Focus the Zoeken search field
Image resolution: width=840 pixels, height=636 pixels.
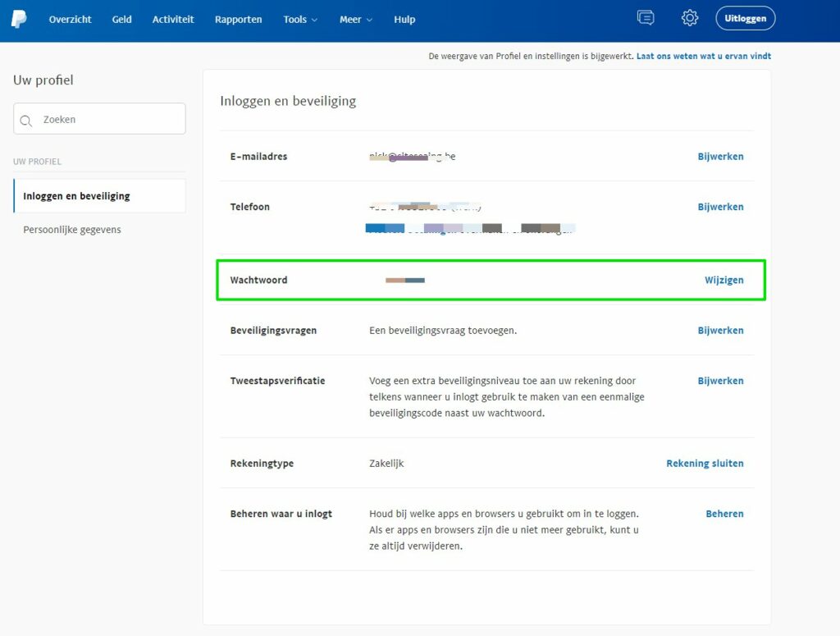tap(99, 119)
